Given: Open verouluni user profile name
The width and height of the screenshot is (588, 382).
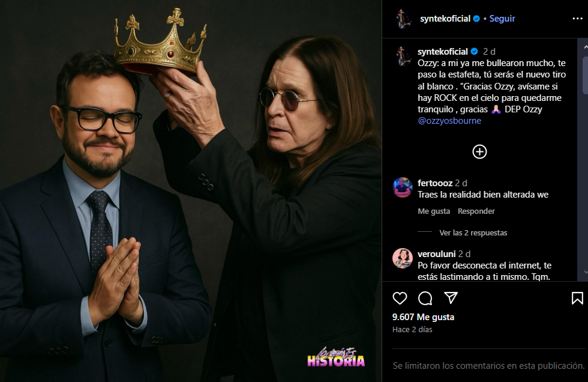Looking at the screenshot, I should click(x=437, y=254).
